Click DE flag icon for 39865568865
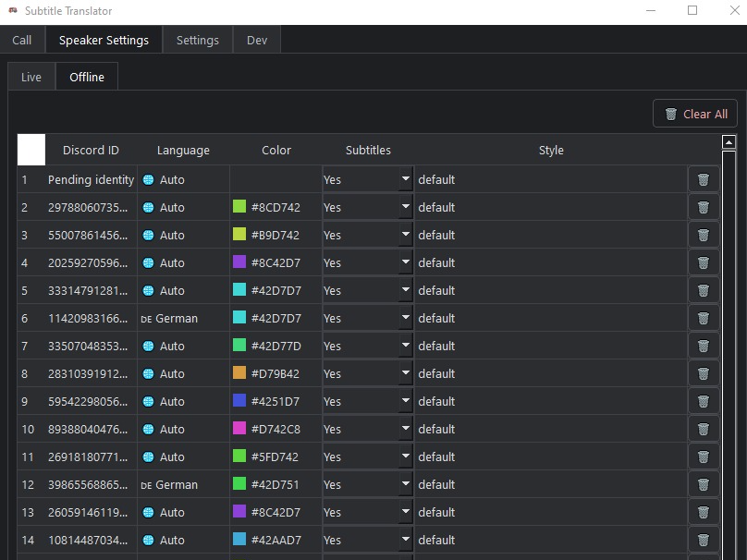 (146, 485)
